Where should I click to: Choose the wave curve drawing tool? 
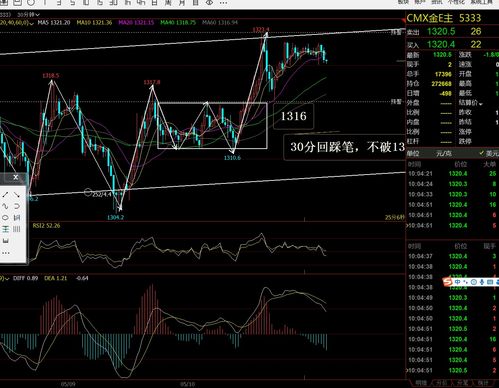pos(6,206)
